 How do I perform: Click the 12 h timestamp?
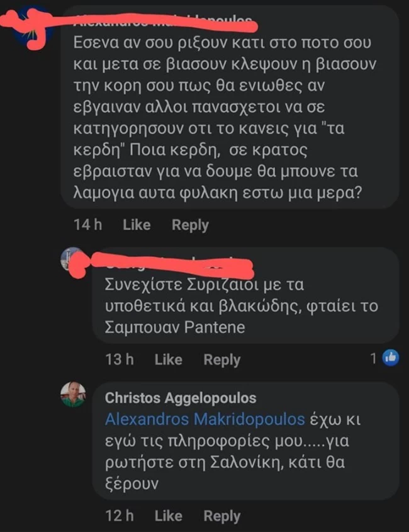click(x=120, y=516)
